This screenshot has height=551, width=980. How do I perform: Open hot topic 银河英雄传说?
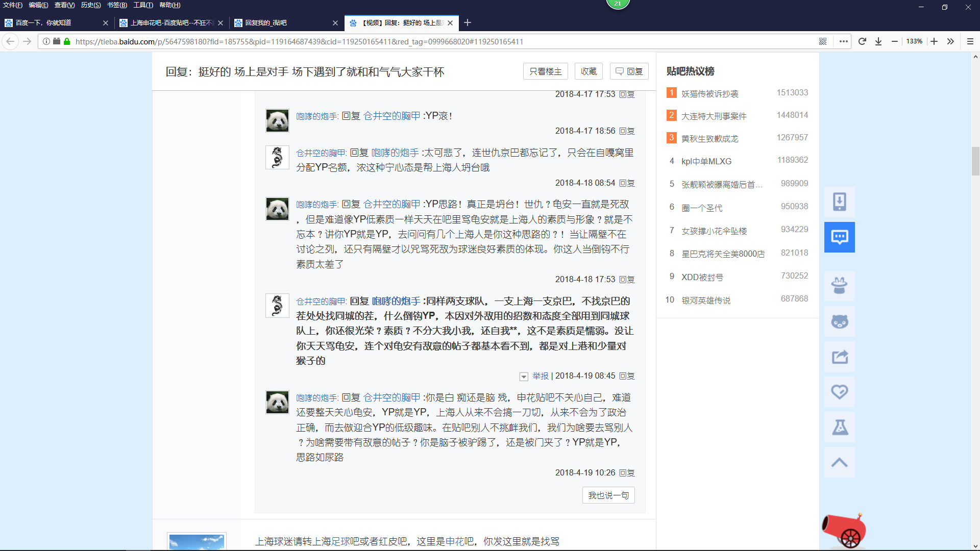pyautogui.click(x=706, y=300)
